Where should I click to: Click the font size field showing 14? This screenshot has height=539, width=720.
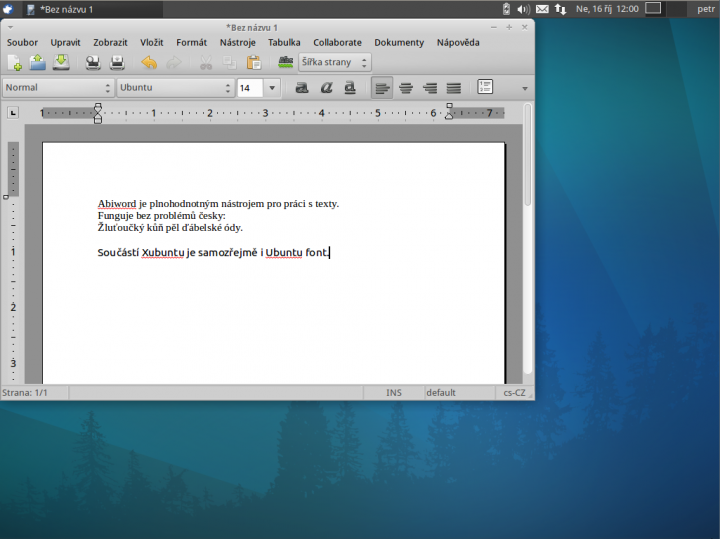[250, 87]
